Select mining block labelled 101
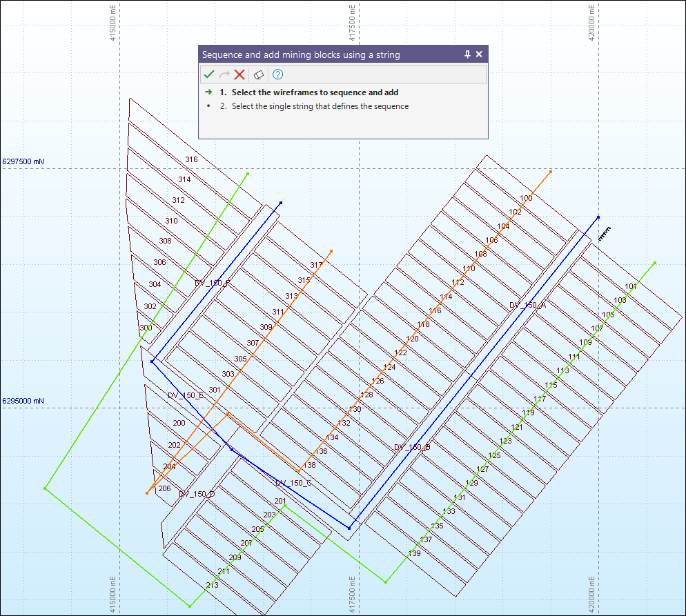Viewport: 686px width, 616px height. point(630,286)
